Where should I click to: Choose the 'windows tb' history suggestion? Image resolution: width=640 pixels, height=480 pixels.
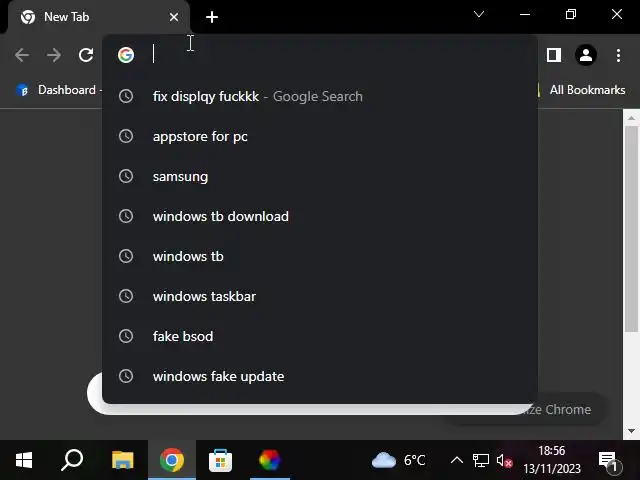tap(320, 256)
